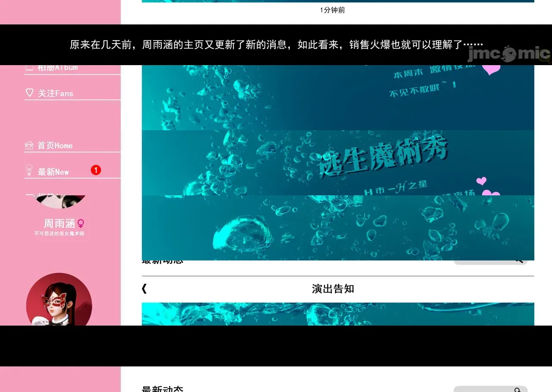Viewport: 552px width, 392px height.
Task: Click the house icon beside 首页Home
Action: coord(29,145)
